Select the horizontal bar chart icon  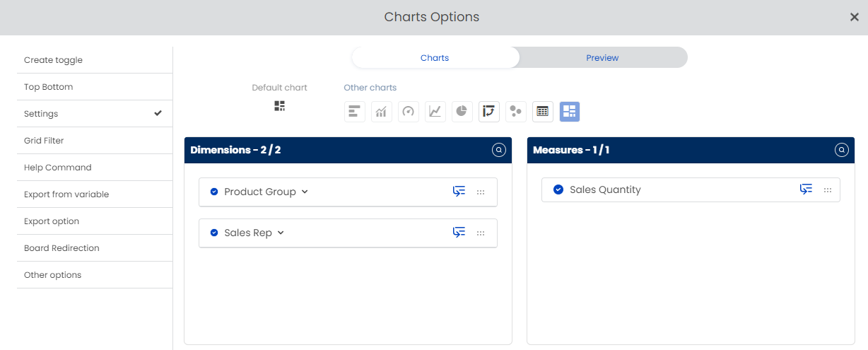(x=355, y=112)
